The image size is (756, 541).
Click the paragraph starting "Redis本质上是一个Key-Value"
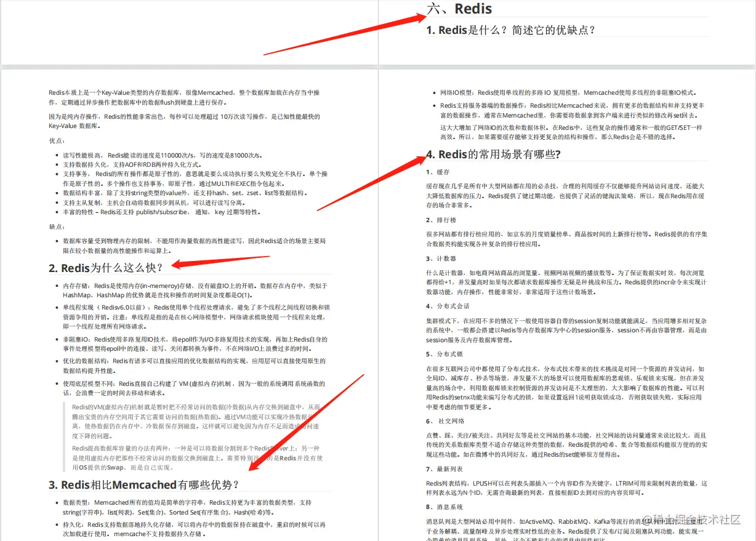click(184, 97)
